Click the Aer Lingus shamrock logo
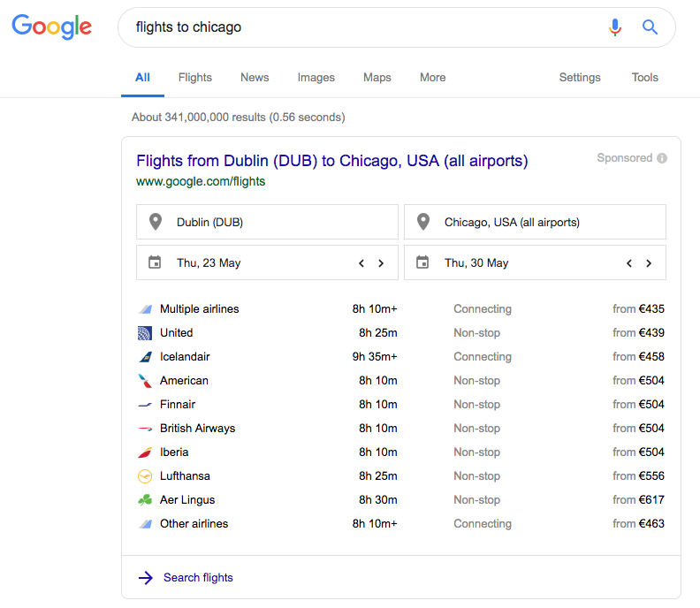 (145, 500)
